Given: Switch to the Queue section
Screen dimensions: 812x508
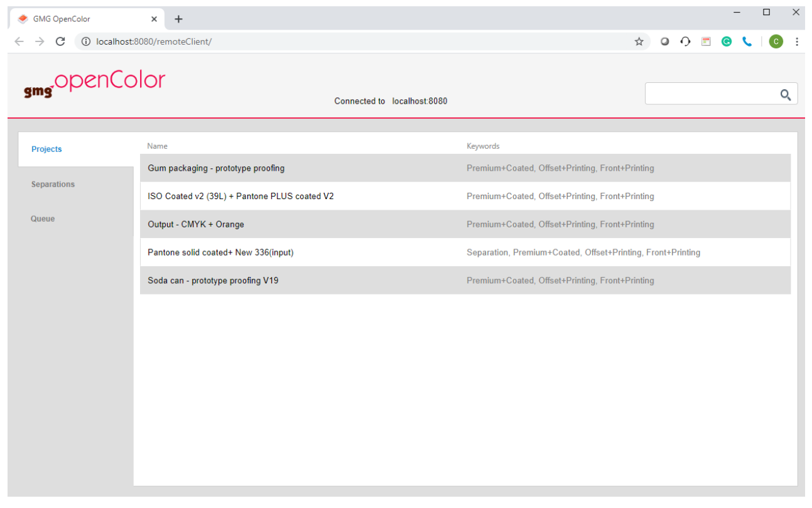Looking at the screenshot, I should click(x=43, y=219).
